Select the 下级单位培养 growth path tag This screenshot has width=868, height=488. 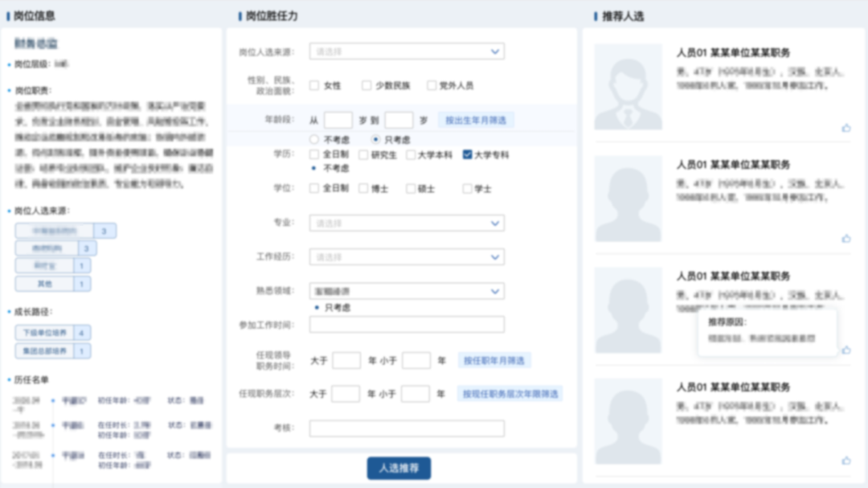pos(44,333)
